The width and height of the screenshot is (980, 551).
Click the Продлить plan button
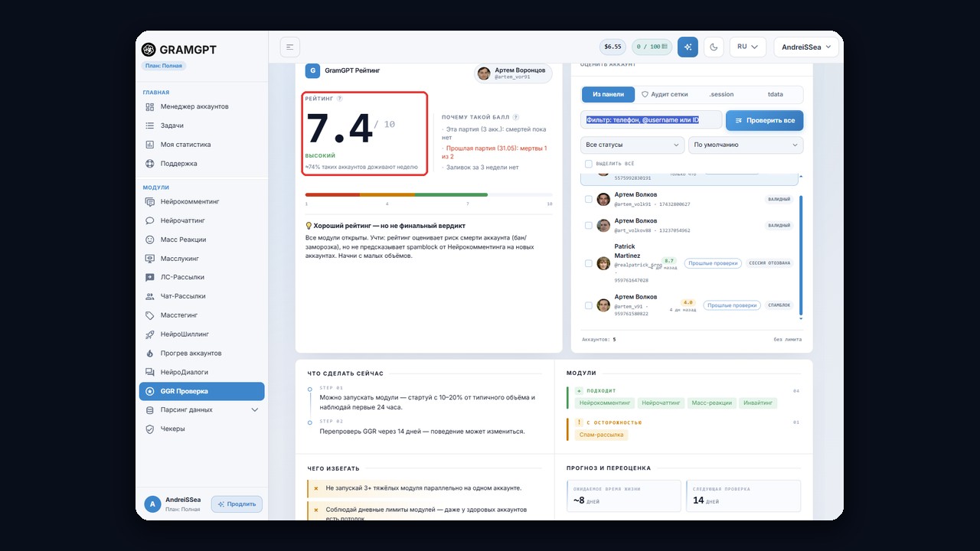tap(237, 504)
